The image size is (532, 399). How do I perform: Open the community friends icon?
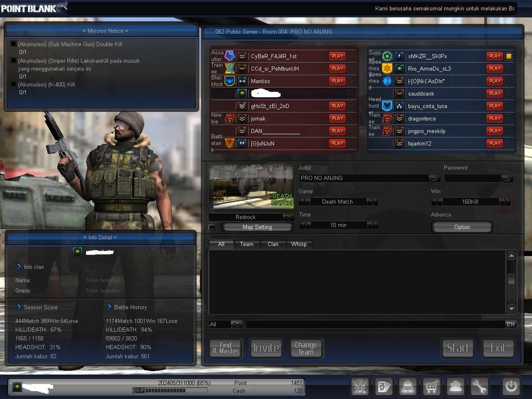pyautogui.click(x=456, y=387)
